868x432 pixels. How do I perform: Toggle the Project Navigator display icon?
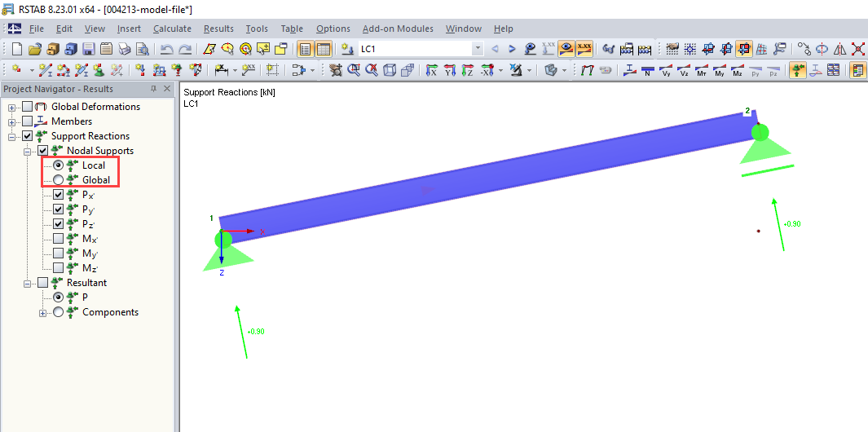pyautogui.click(x=305, y=49)
